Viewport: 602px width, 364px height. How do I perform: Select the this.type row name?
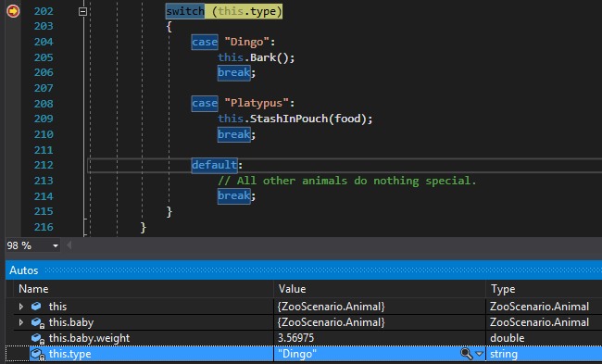click(x=69, y=354)
